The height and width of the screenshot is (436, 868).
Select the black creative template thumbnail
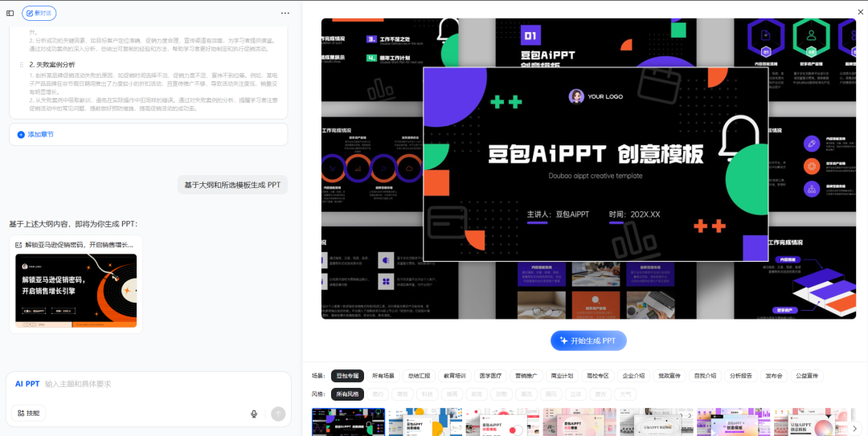pos(348,422)
